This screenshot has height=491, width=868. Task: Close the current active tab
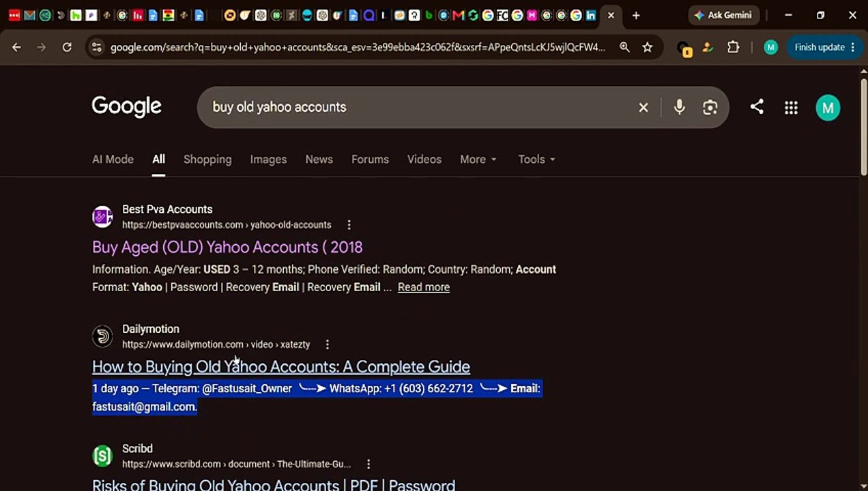(611, 15)
